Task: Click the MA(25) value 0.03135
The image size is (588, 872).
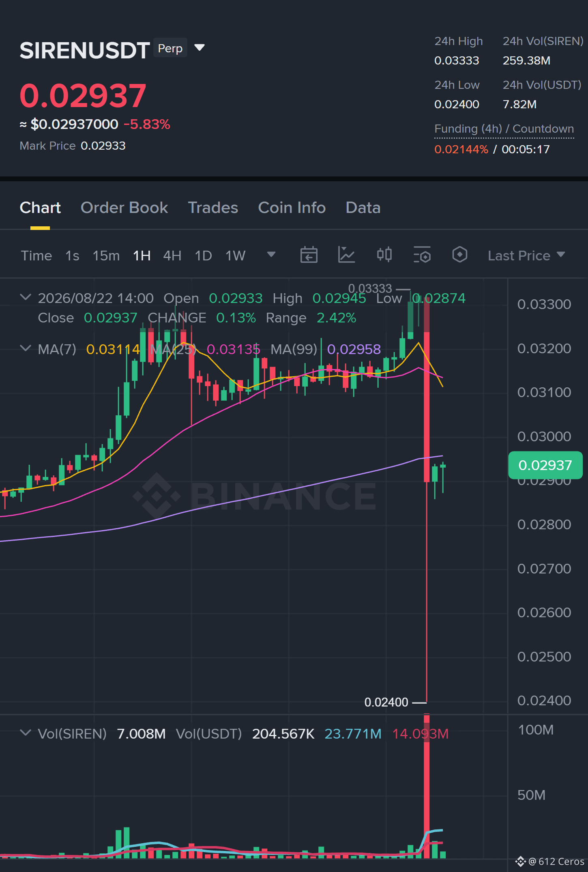Action: coord(234,349)
